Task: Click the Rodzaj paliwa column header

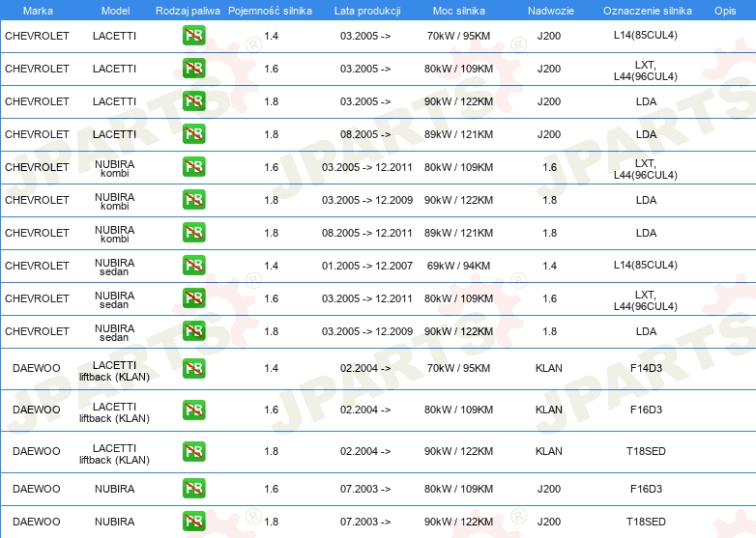Action: pos(188,11)
